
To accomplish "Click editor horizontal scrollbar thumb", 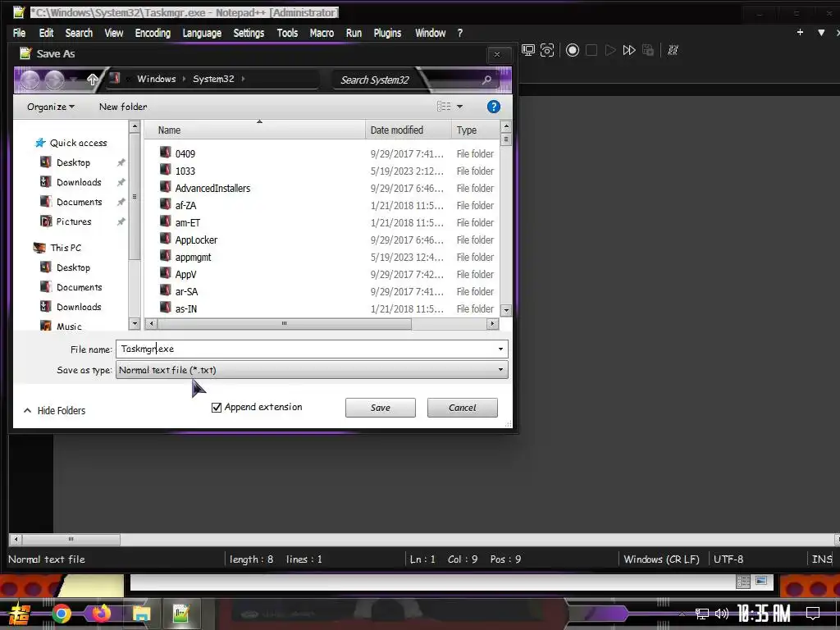I will pos(71,539).
